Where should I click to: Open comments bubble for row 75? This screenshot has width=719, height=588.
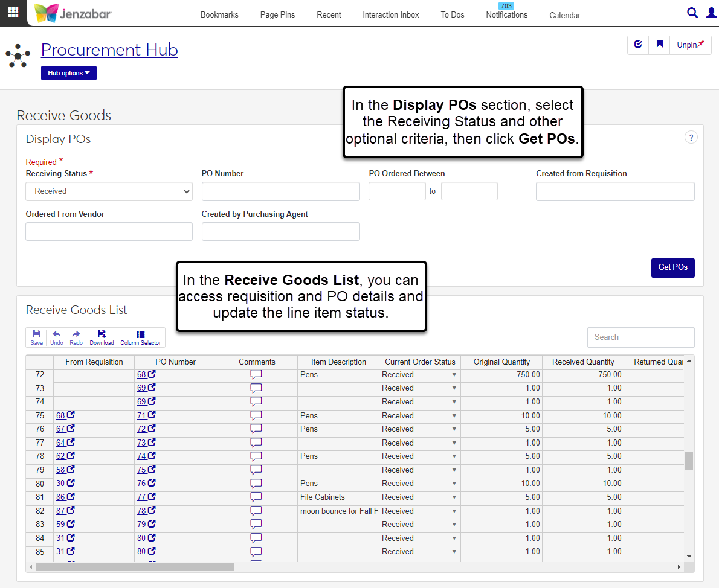[256, 415]
